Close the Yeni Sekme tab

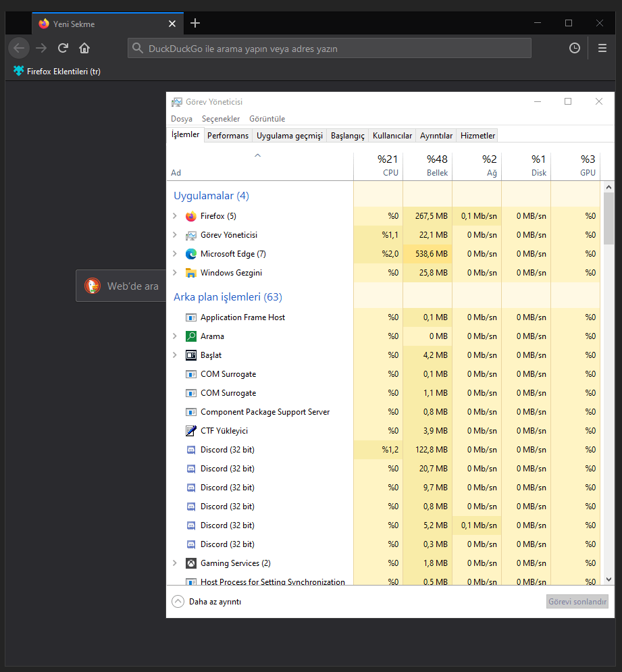(x=172, y=24)
